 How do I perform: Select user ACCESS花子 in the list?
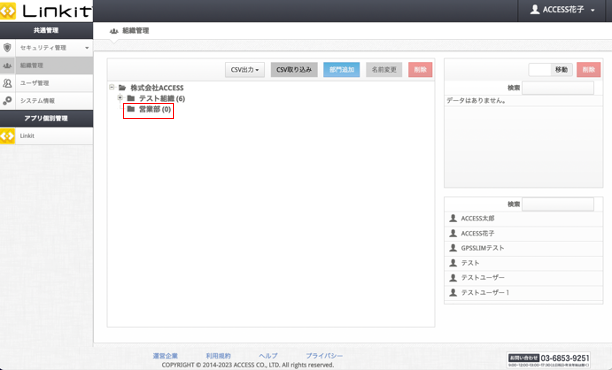[523, 233]
